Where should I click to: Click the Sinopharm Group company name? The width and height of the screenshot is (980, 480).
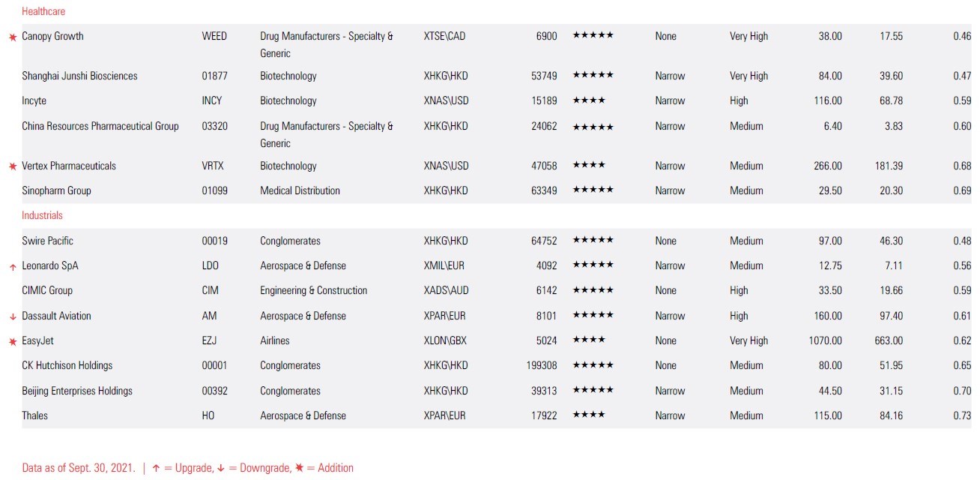[56, 190]
